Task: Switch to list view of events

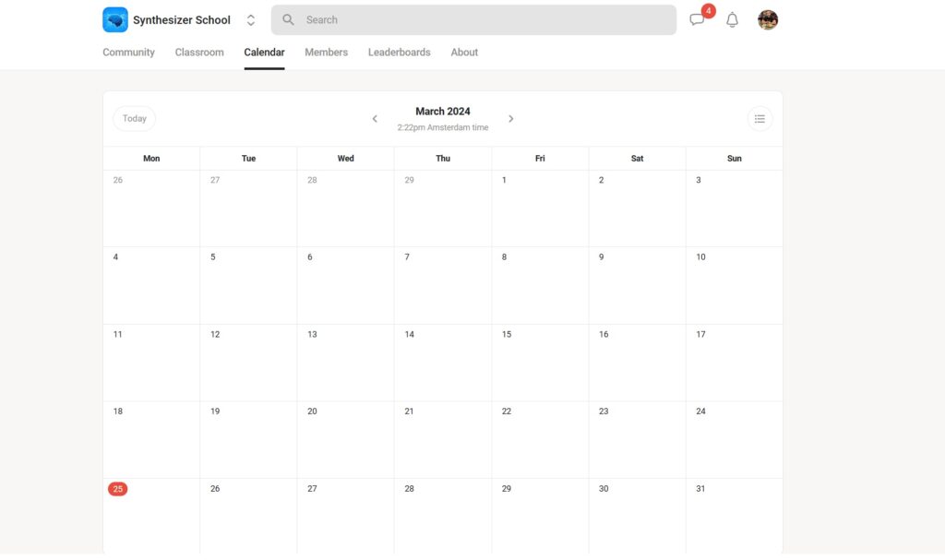Action: coord(760,118)
